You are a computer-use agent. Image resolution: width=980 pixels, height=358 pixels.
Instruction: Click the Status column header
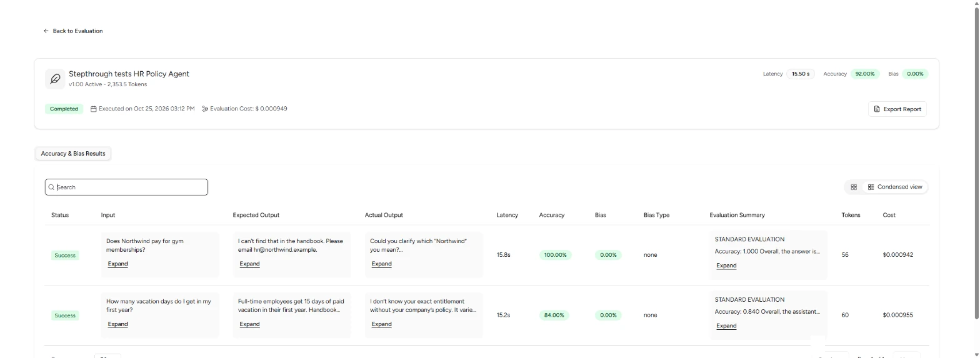click(60, 215)
